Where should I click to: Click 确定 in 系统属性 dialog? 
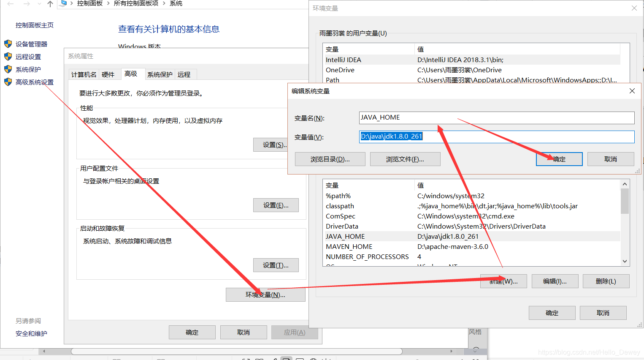(192, 332)
